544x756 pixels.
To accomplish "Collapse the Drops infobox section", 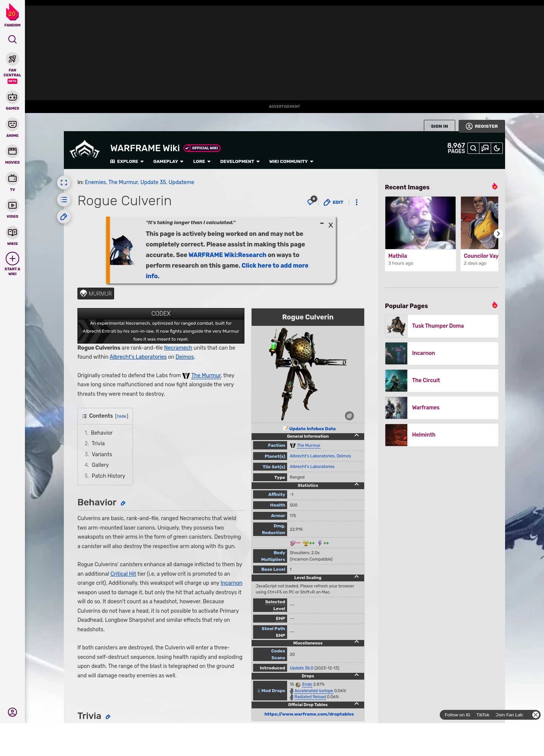I will point(357,675).
